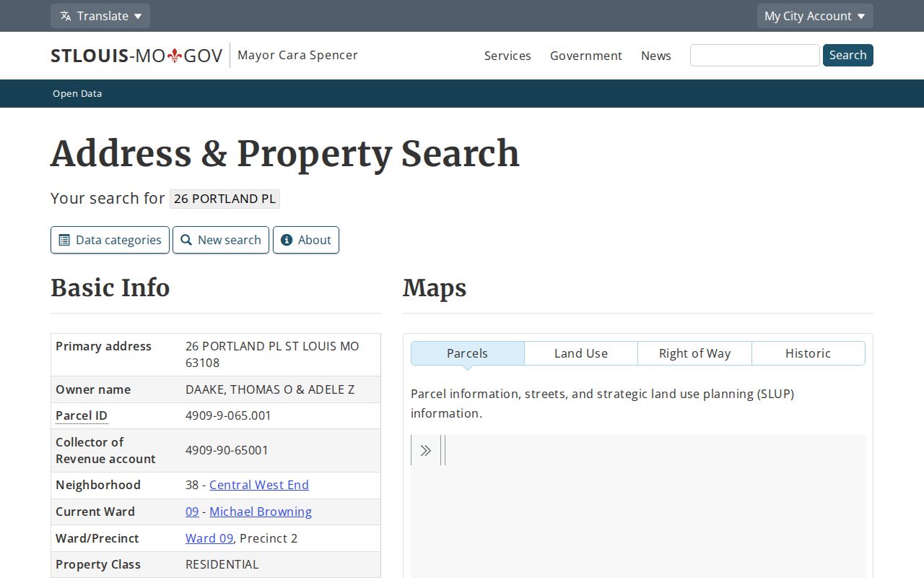Open the Ward 09 precinct link
Viewport: 924px width, 578px height.
209,538
